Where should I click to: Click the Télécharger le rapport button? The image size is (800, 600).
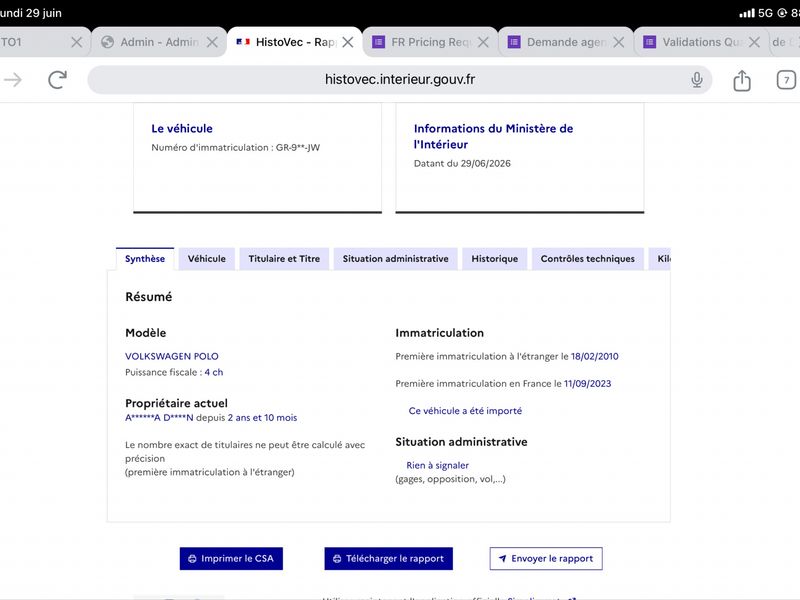point(388,559)
